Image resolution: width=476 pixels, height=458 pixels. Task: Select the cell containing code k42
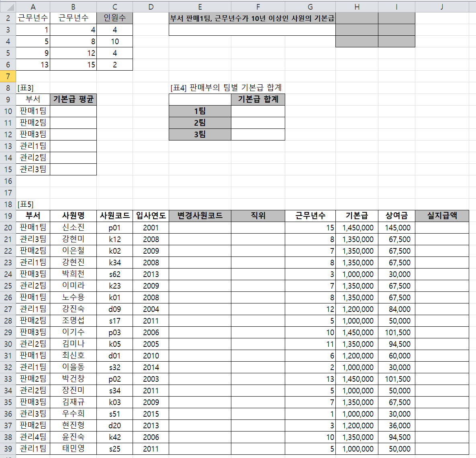click(114, 437)
